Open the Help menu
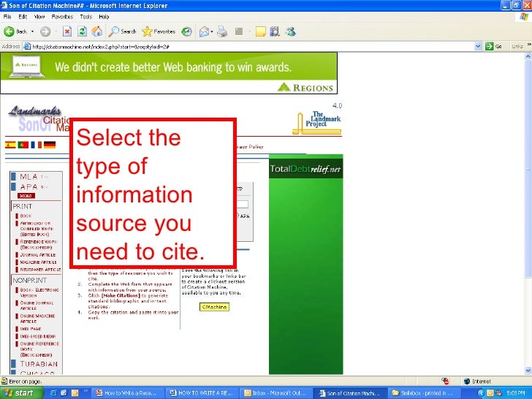Screen dimensions: 532x399 104,17
